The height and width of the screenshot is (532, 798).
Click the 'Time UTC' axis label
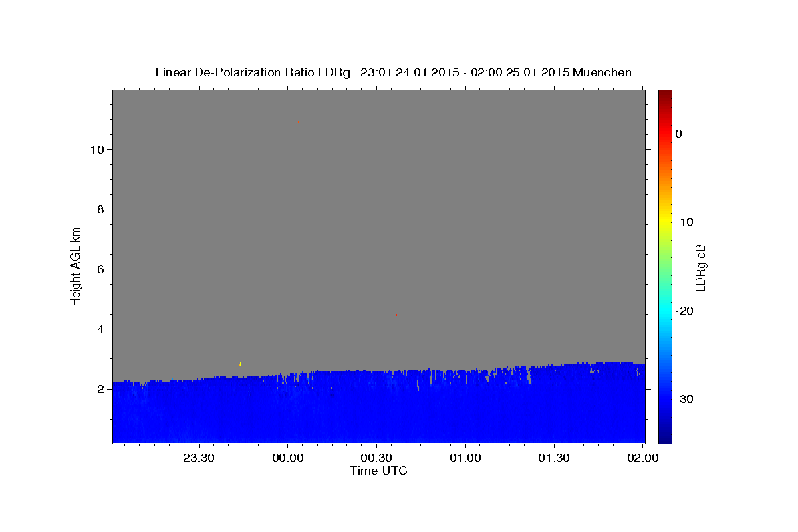(378, 471)
